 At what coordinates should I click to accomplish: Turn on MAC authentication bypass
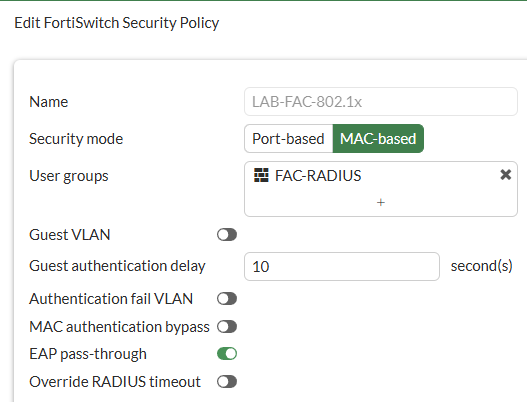[227, 326]
